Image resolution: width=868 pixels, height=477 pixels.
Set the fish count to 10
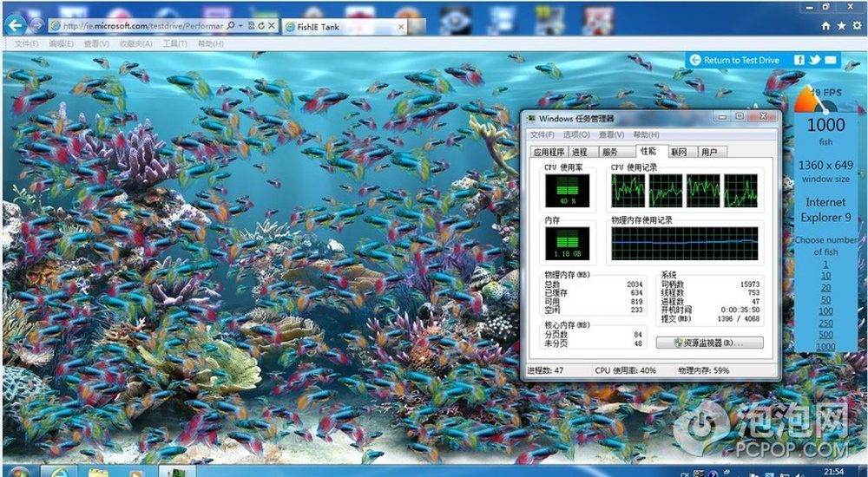point(825,276)
